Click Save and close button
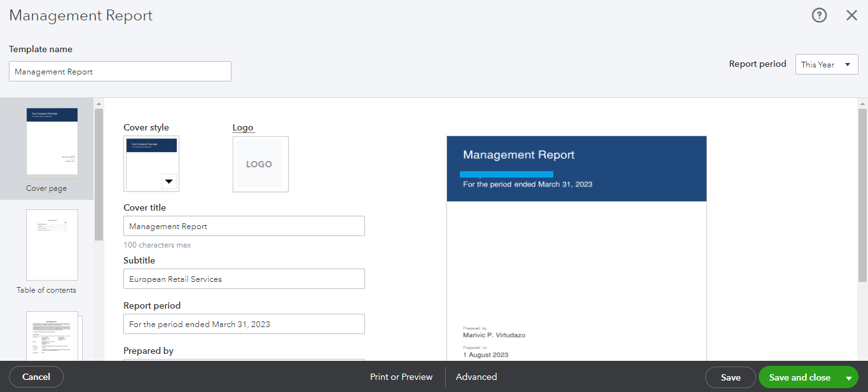The image size is (868, 392). 799,377
